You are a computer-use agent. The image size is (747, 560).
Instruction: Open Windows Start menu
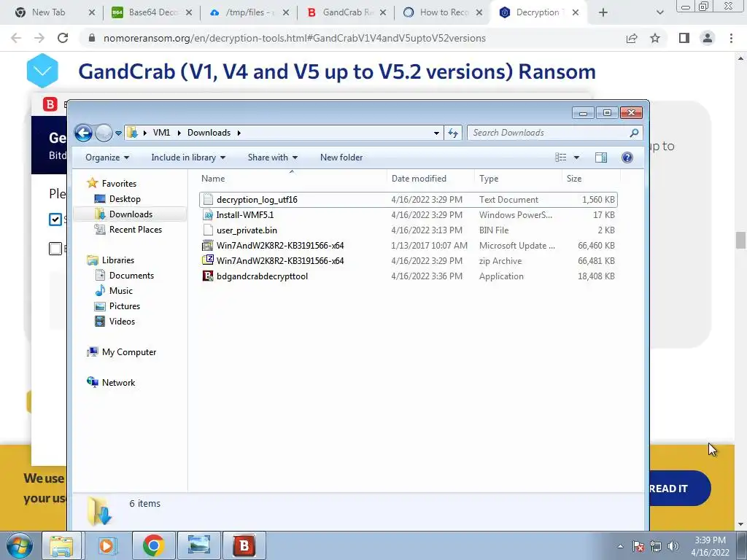tap(19, 545)
